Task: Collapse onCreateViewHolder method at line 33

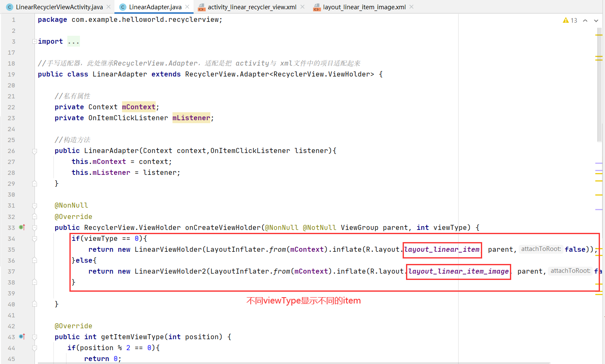Action: click(34, 227)
